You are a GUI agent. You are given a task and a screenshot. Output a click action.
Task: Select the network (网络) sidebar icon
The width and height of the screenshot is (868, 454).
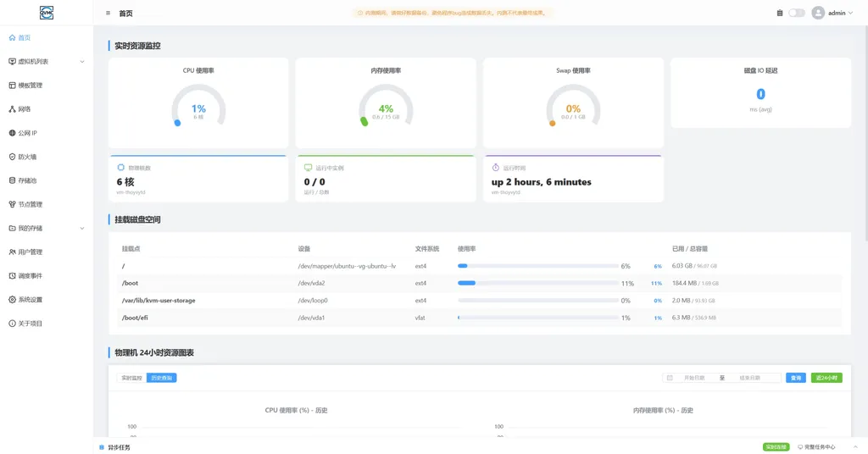(x=12, y=109)
